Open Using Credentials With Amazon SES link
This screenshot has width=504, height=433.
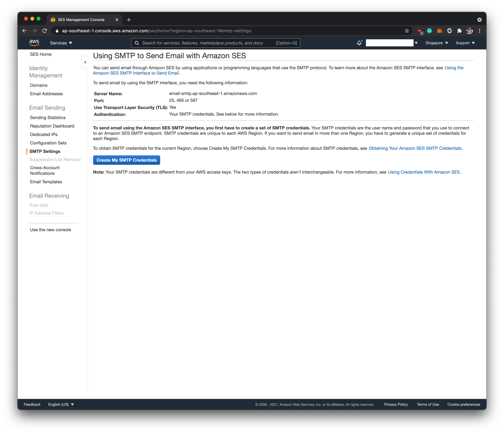(x=424, y=172)
